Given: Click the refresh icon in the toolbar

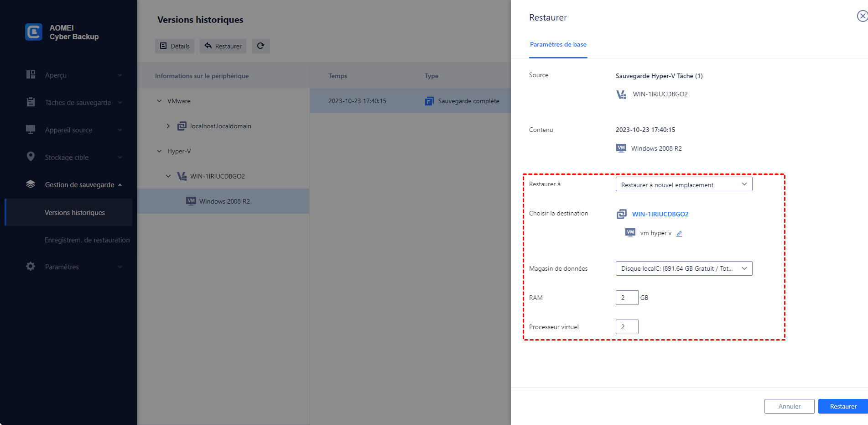Looking at the screenshot, I should coord(260,46).
